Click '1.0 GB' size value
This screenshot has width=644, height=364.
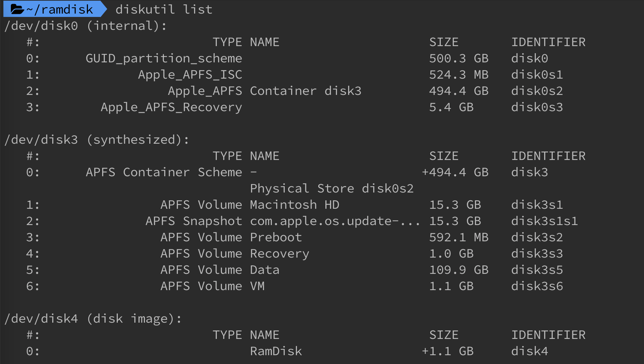coord(451,254)
